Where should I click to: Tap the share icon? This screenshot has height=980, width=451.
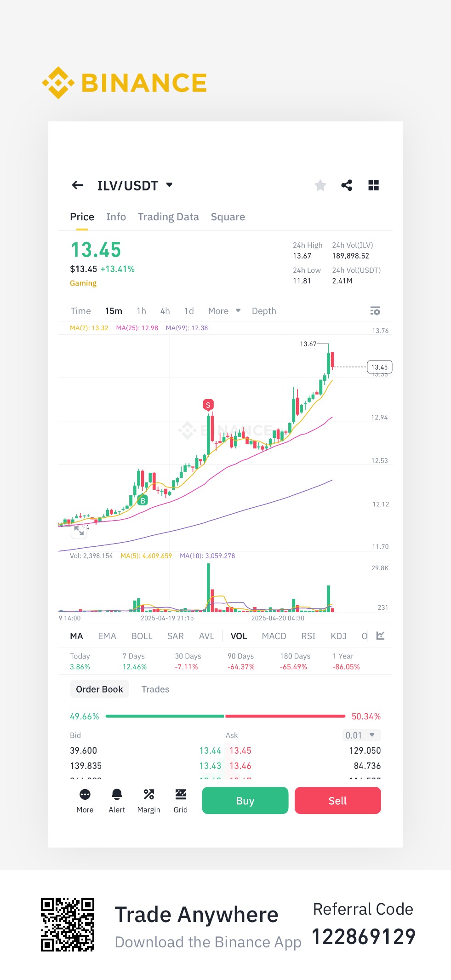pos(347,185)
